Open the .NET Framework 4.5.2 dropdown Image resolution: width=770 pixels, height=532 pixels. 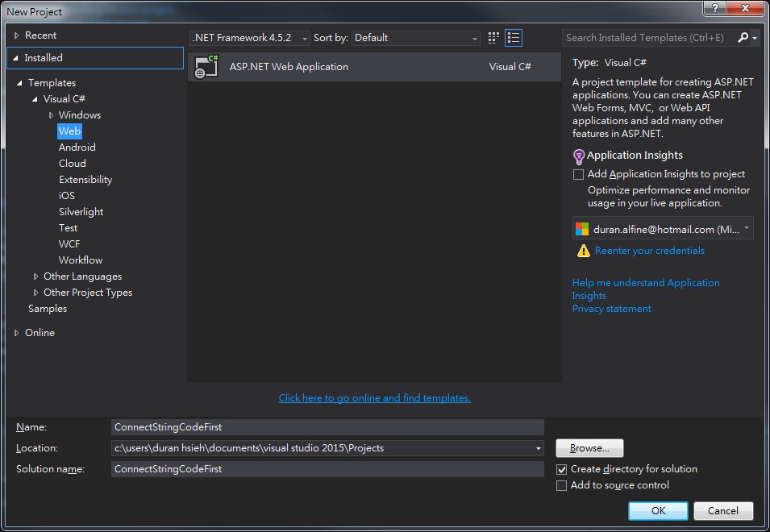tap(249, 38)
